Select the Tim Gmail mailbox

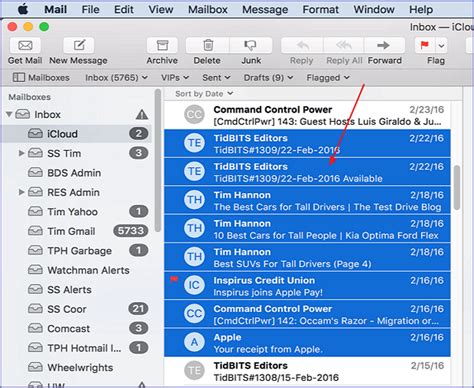pos(77,231)
